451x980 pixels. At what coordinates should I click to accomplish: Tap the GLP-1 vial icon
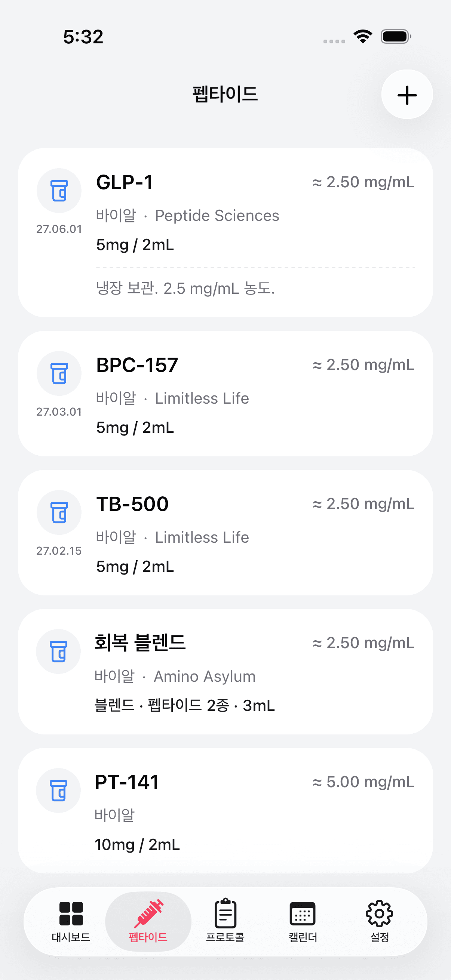[59, 191]
